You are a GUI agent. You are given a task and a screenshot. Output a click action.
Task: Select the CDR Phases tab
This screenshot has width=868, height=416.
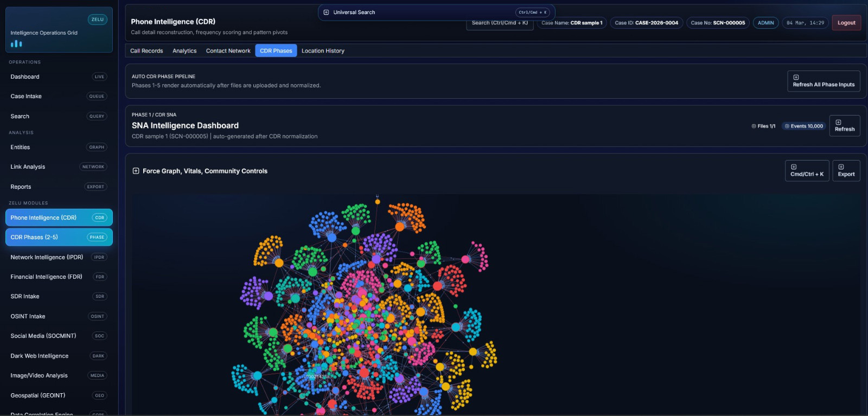pos(276,51)
